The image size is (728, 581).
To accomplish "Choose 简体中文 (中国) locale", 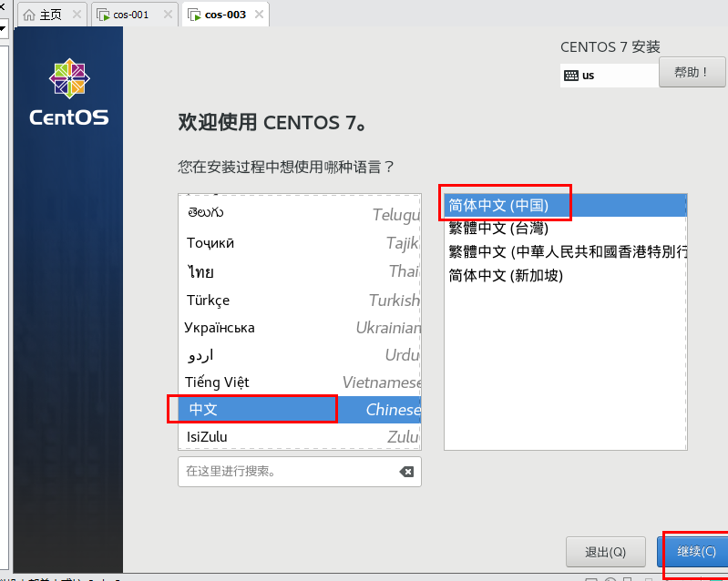I will coord(565,205).
